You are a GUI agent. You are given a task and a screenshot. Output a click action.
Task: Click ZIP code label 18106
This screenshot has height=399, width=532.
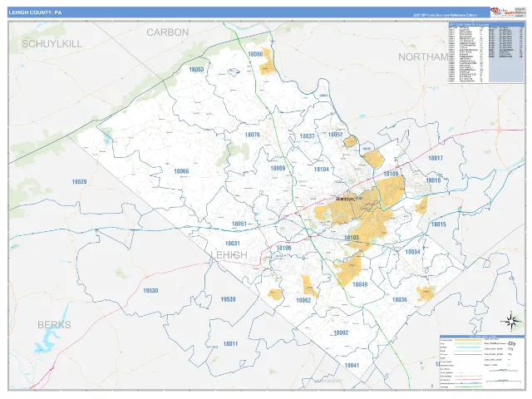(x=283, y=249)
